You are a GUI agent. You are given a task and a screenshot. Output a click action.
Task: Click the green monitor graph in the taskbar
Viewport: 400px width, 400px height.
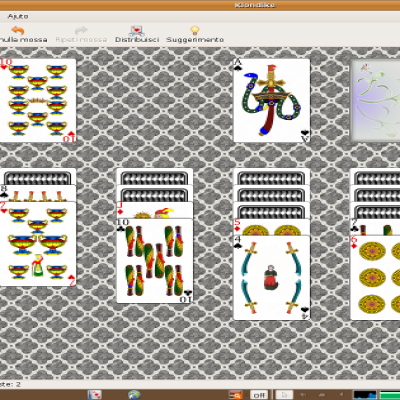point(390,395)
